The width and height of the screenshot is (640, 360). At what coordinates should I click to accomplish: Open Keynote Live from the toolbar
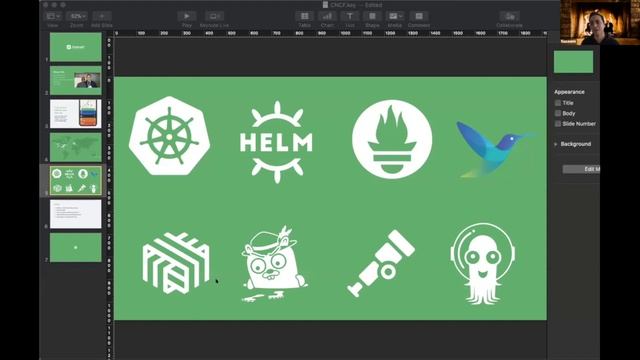(214, 16)
